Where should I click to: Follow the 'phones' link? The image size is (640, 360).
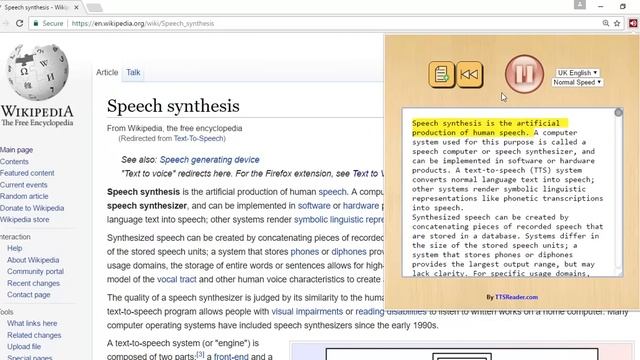[304, 252]
